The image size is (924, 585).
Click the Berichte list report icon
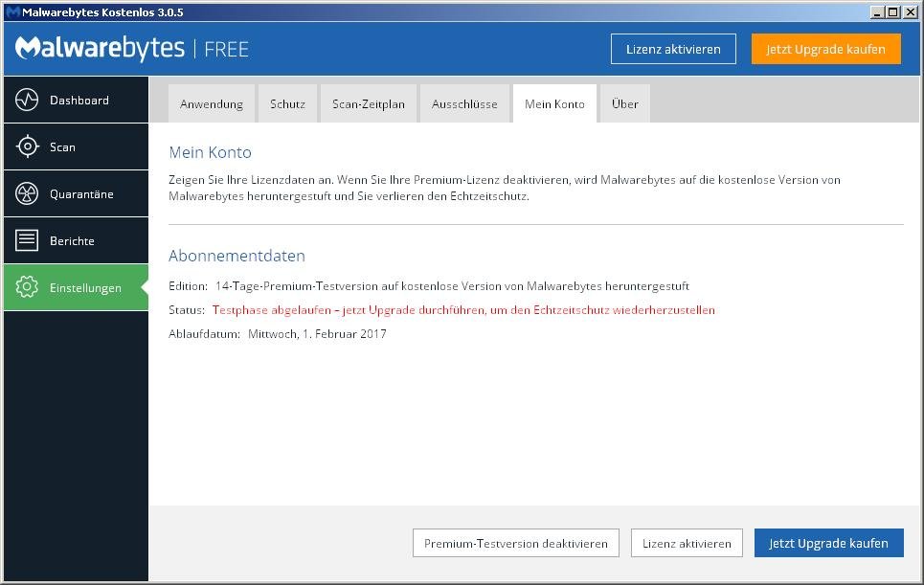[27, 240]
